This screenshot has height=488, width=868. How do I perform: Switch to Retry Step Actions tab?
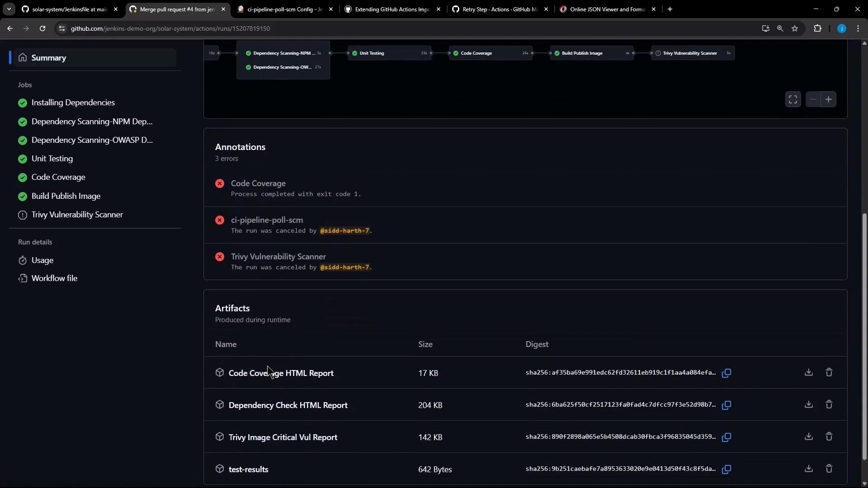point(499,9)
